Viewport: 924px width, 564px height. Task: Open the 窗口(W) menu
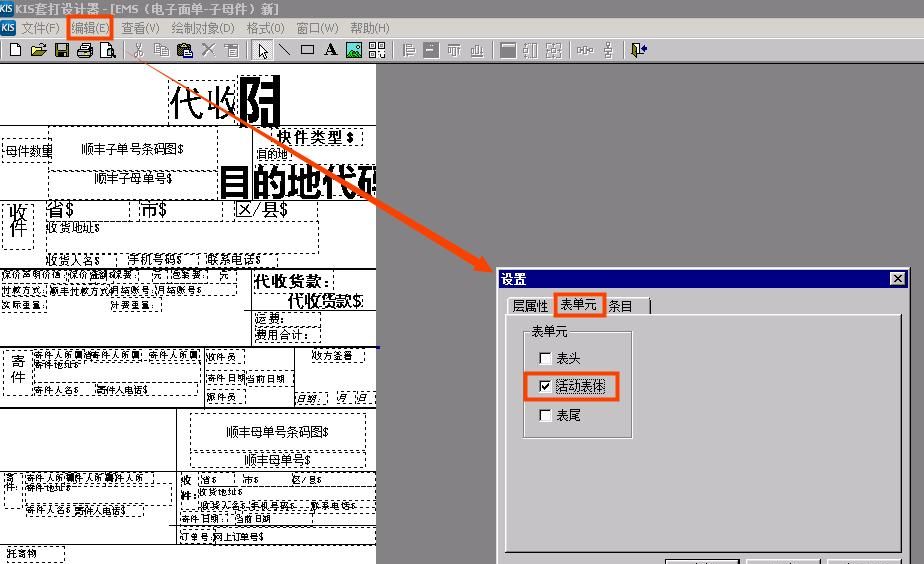click(317, 28)
